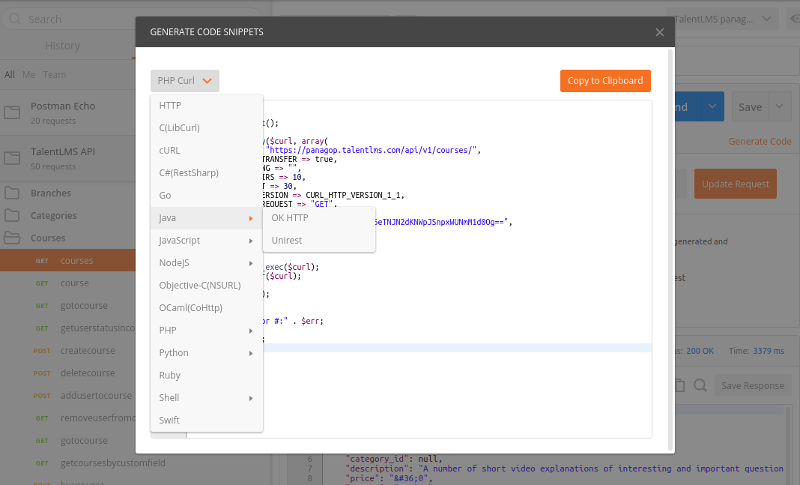Close the Generate Code Snippets dialog
This screenshot has height=485, width=800.
point(660,32)
